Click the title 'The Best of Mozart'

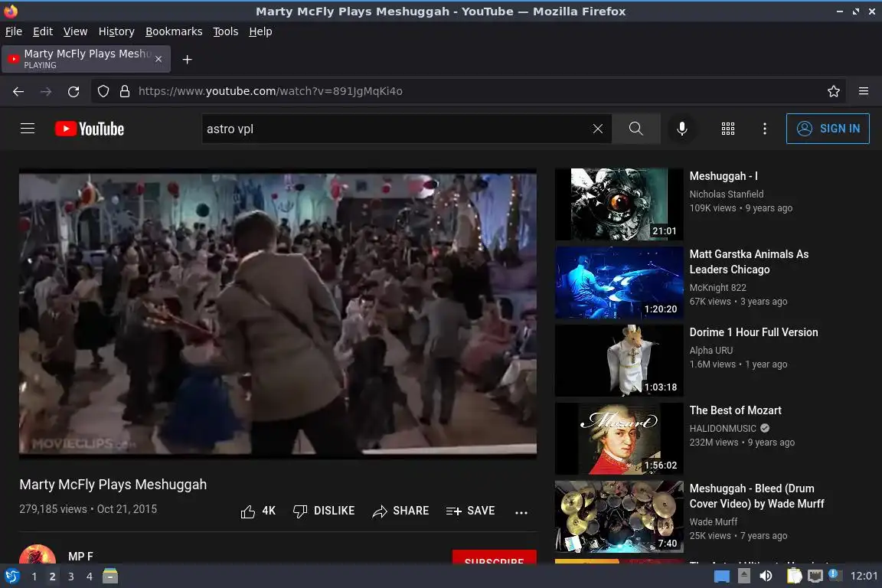coord(735,410)
